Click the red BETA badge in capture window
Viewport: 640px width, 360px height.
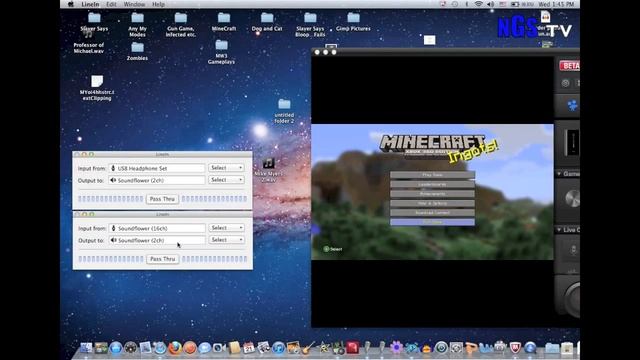point(569,65)
